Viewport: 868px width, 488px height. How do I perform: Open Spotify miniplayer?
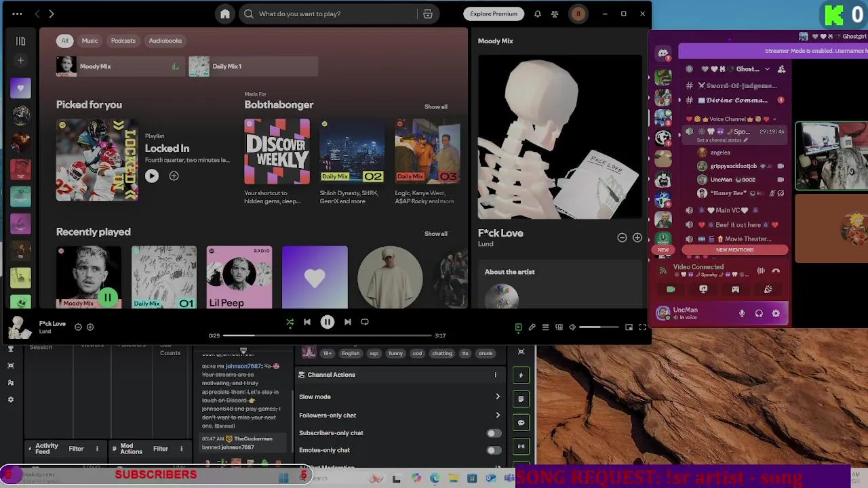(629, 327)
